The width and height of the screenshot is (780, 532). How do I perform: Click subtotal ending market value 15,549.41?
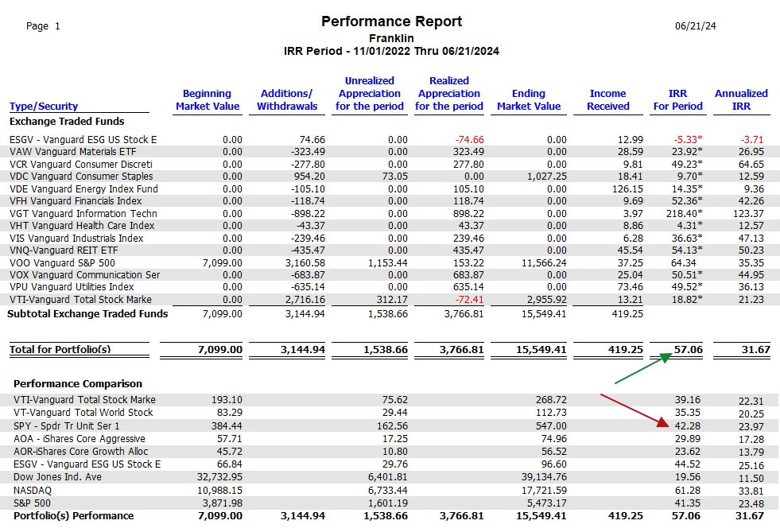pyautogui.click(x=544, y=314)
